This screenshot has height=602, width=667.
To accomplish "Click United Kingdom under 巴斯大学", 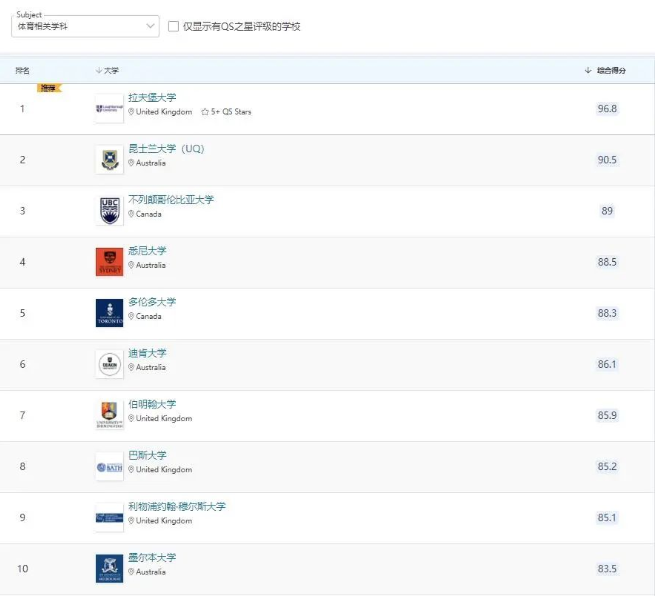I will [x=164, y=470].
